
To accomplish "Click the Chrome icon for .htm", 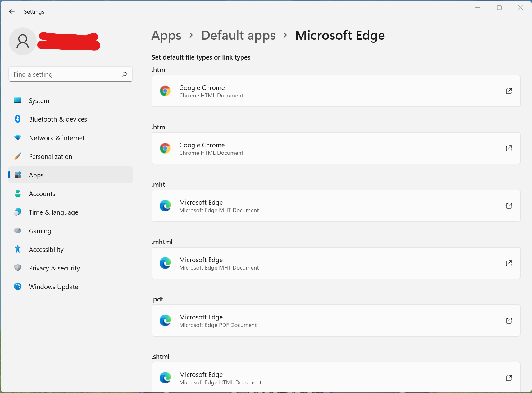I will (165, 91).
